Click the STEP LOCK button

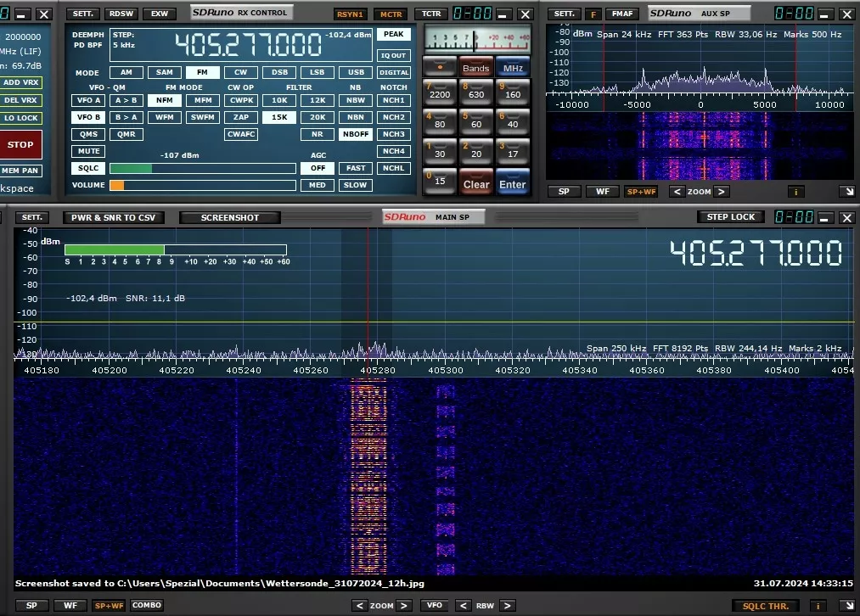(731, 217)
